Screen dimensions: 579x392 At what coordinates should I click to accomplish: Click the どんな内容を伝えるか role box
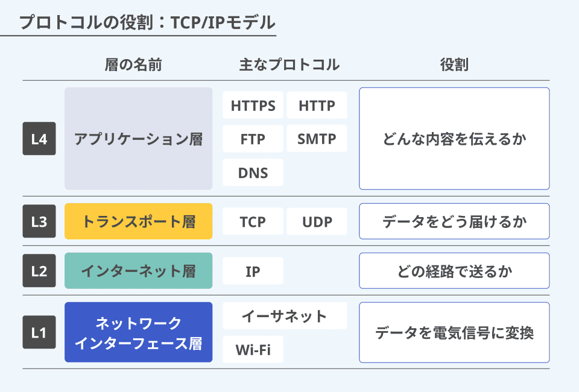454,139
